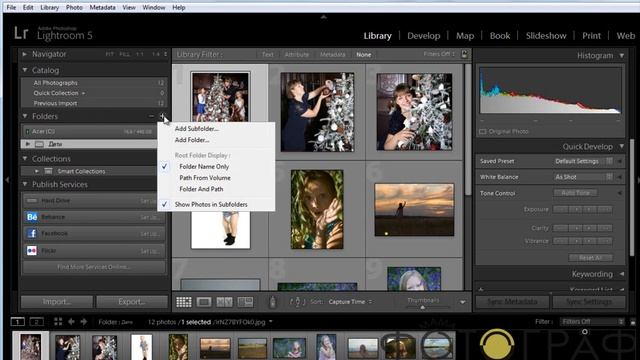This screenshot has height=360, width=640.
Task: Open the Photo menu
Action: (74, 7)
